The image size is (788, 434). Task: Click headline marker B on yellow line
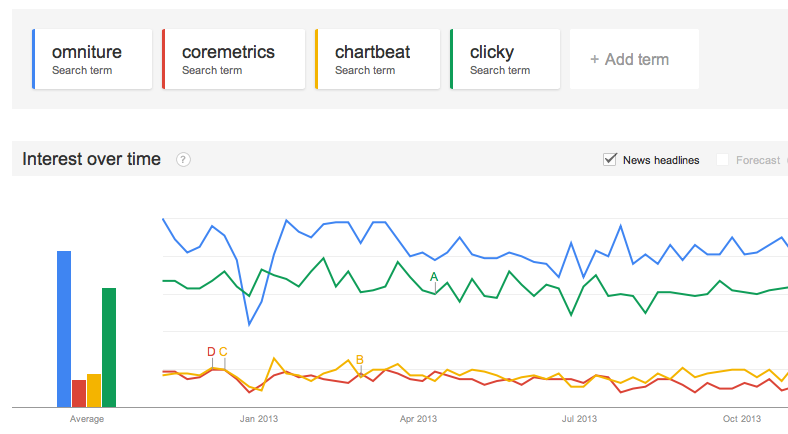coord(360,360)
